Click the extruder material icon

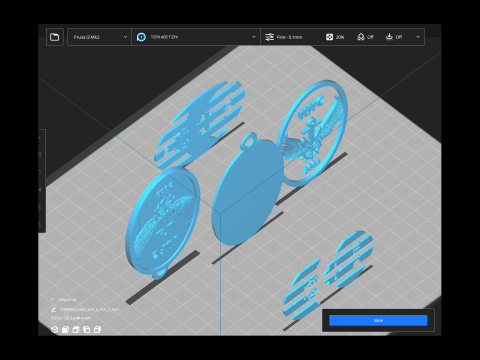tap(141, 37)
